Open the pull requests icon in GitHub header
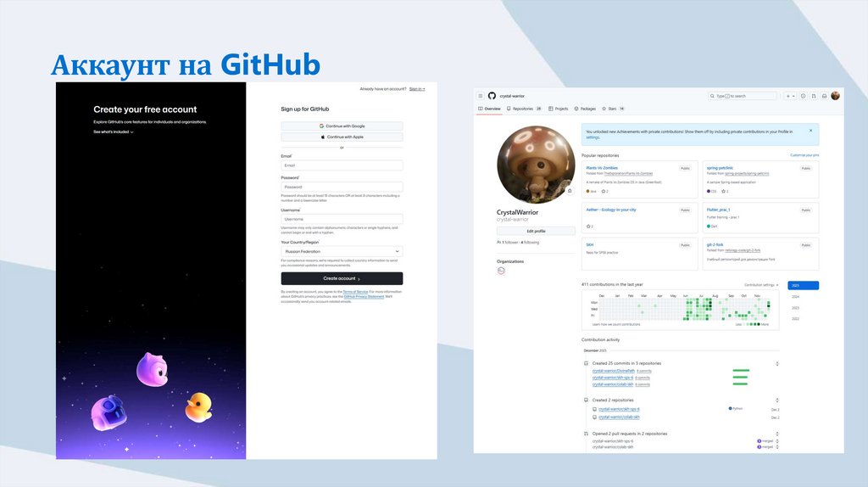The width and height of the screenshot is (868, 487). coord(814,96)
